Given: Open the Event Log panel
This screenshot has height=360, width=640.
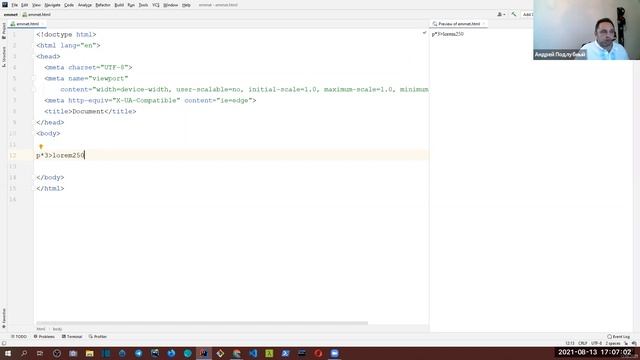Looking at the screenshot, I should 618,337.
